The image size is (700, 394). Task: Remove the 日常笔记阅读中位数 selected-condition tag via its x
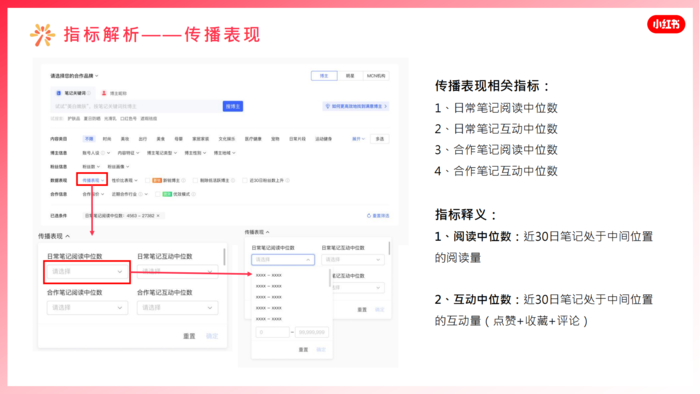point(158,216)
